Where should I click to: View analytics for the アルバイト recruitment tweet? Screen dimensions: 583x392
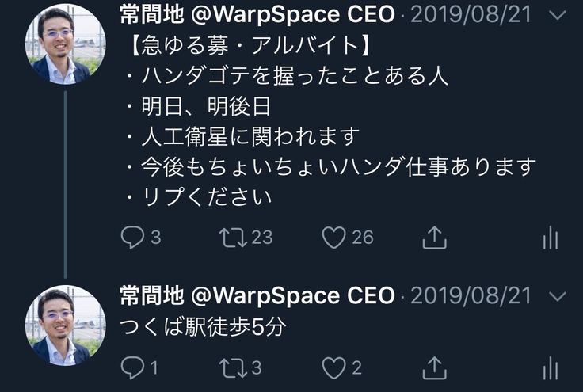click(x=551, y=238)
